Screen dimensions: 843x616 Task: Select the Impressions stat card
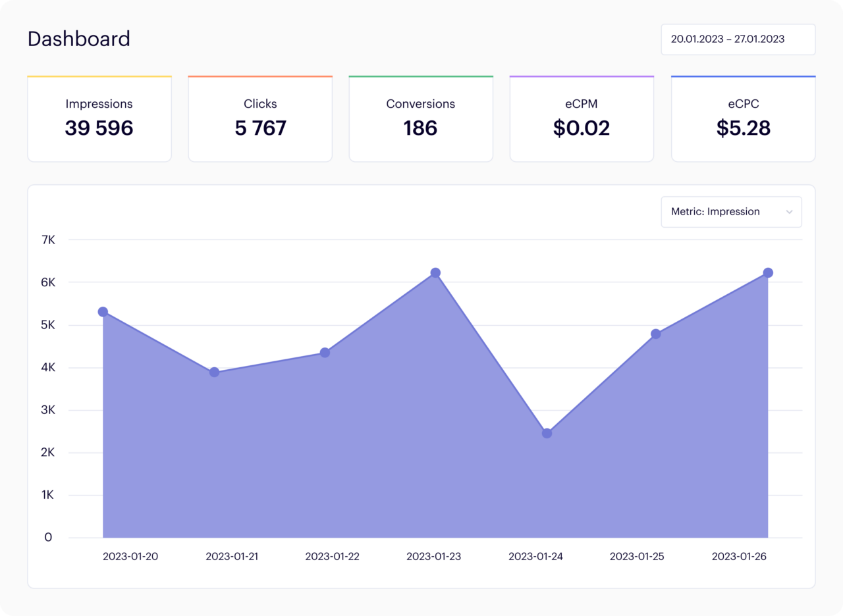99,118
